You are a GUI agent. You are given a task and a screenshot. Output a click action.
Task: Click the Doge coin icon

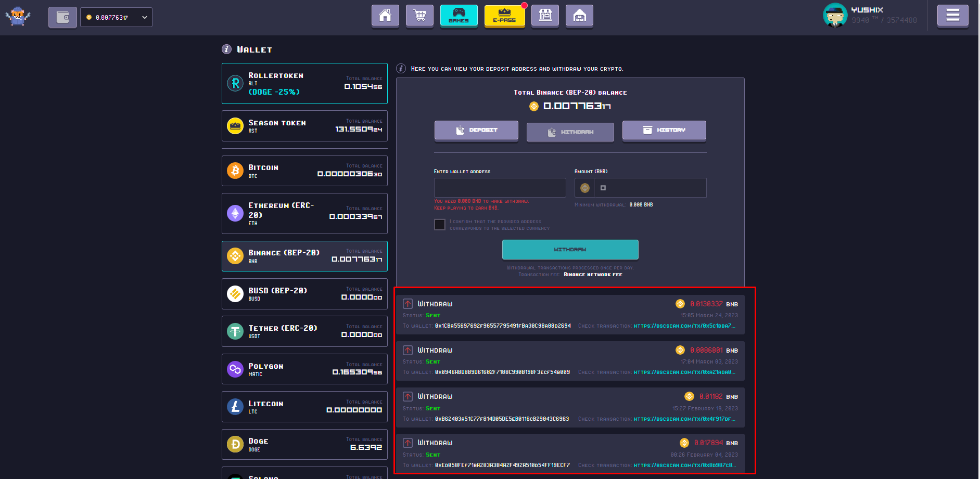[x=235, y=444]
